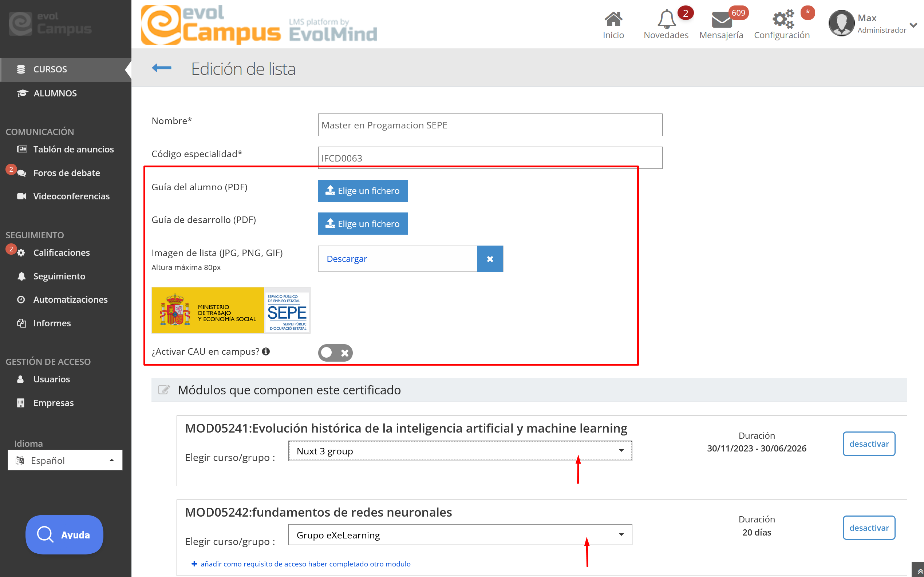
Task: Click the CURSOS database icon
Action: tap(21, 69)
